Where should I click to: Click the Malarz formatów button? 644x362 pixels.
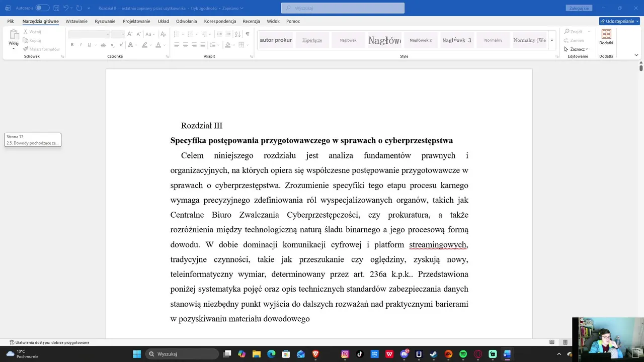point(41,49)
